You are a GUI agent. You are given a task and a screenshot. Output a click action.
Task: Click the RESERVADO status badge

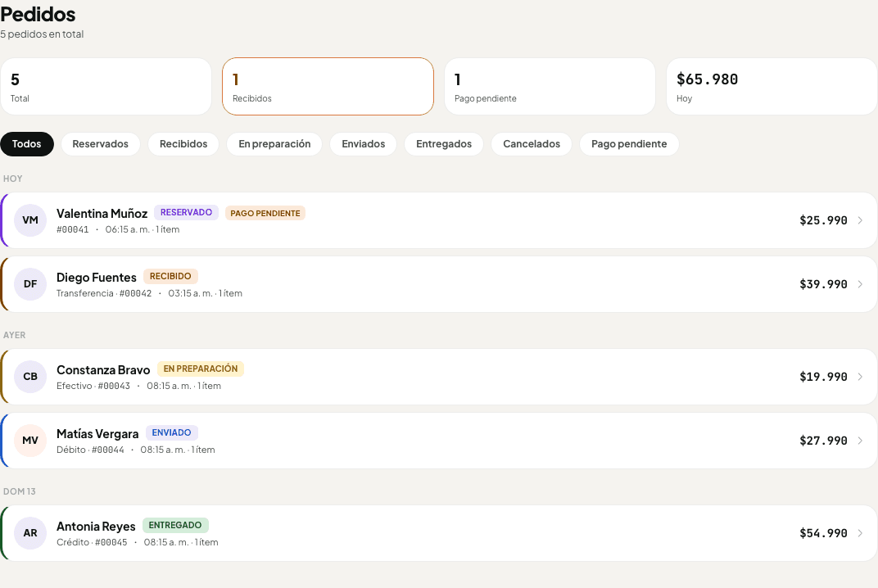[187, 212]
